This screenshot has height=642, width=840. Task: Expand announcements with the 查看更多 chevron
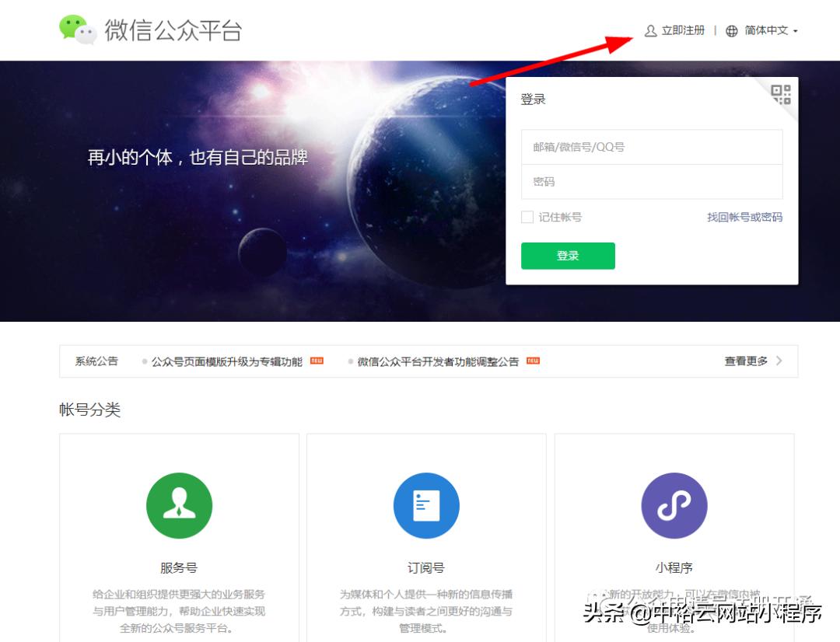tap(779, 361)
